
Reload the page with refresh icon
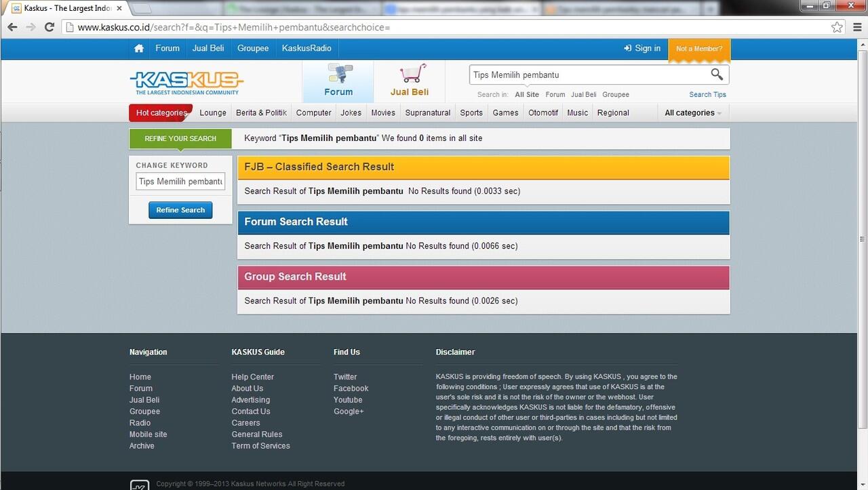(x=49, y=27)
